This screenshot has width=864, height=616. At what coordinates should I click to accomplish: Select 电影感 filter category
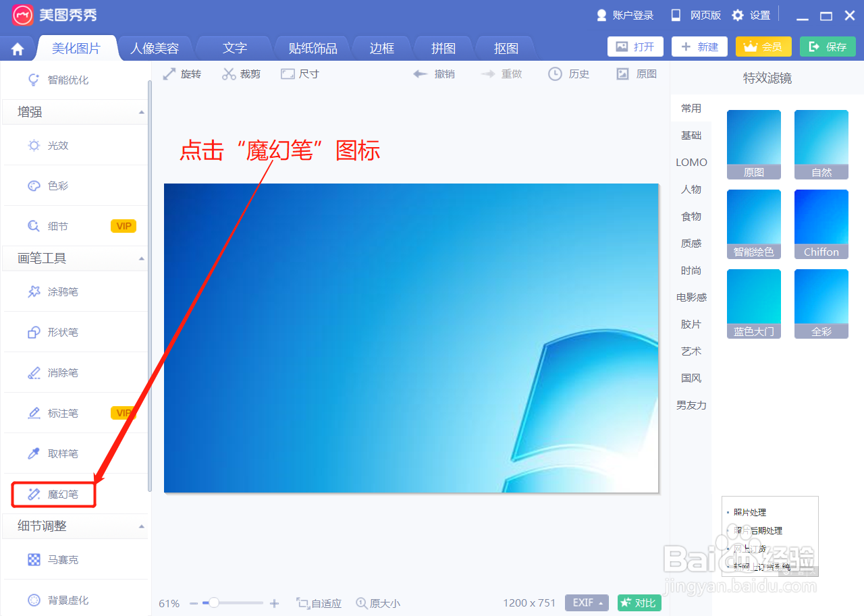click(x=691, y=297)
